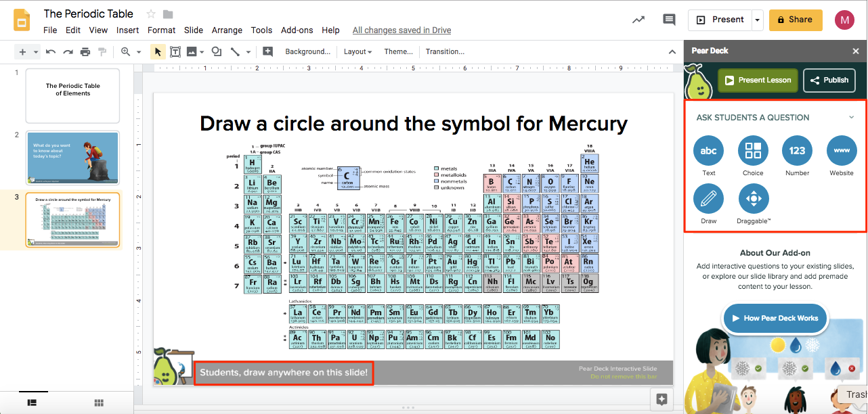868x414 pixels.
Task: Select the line drawing tool
Action: 235,51
